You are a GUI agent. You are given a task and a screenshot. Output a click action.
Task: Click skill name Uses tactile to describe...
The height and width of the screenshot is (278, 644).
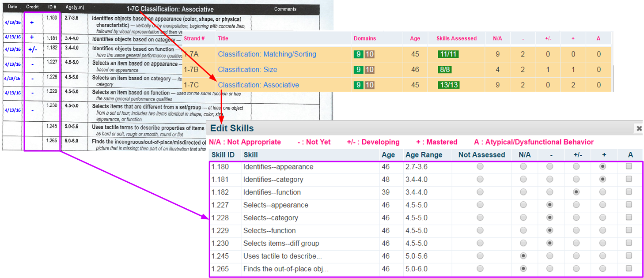283,256
